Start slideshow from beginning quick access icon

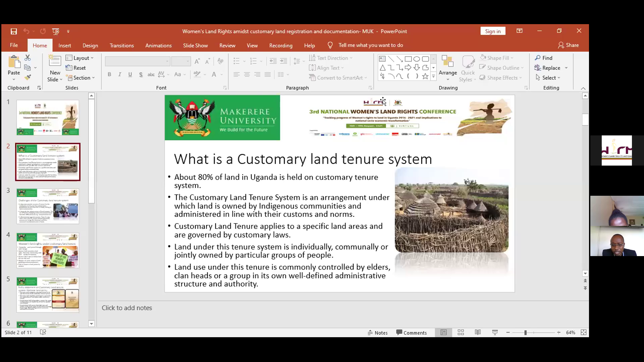pyautogui.click(x=56, y=32)
